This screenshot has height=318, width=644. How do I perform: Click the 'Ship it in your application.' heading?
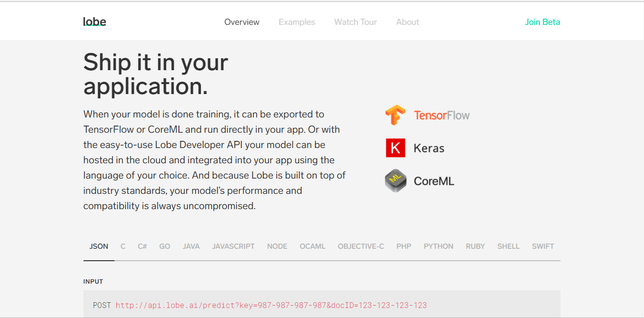point(156,74)
